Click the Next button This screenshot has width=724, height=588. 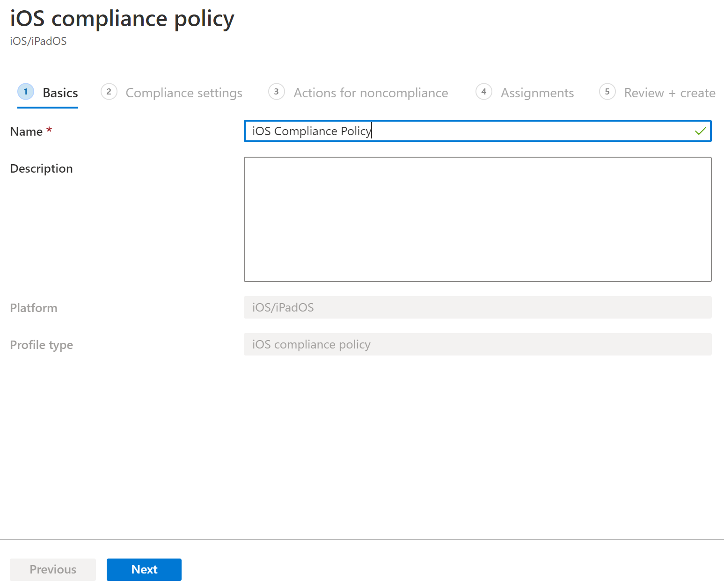pyautogui.click(x=144, y=569)
